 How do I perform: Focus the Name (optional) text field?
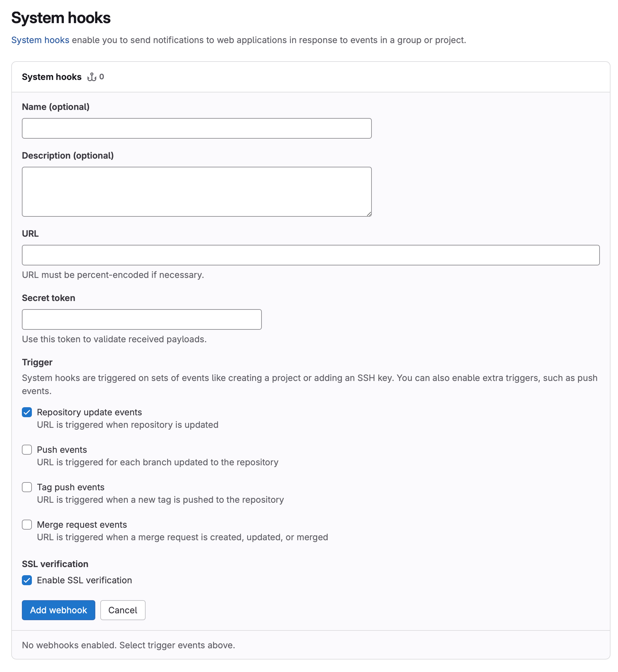(x=197, y=128)
